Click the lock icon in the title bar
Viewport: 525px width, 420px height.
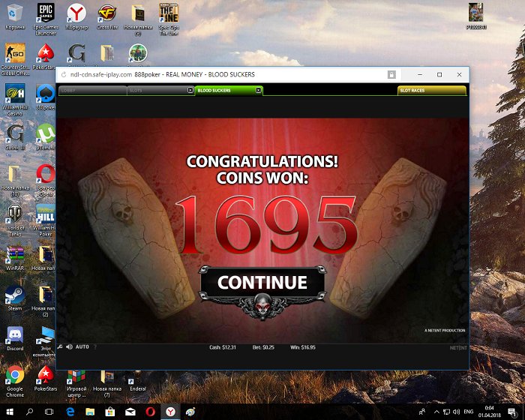pyautogui.click(x=391, y=74)
